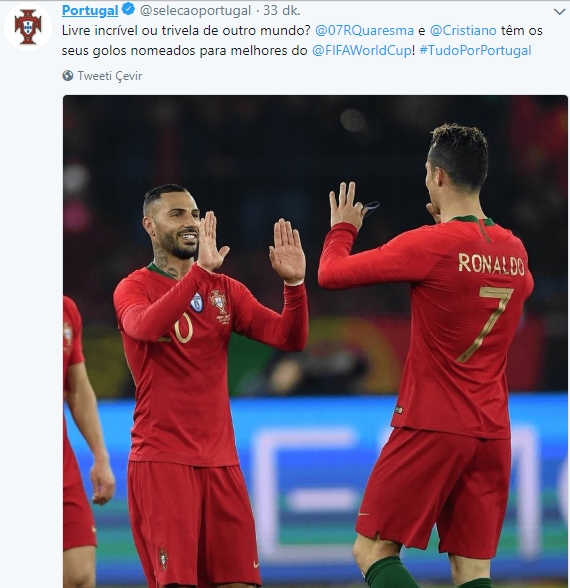Expand the tweet options chevron
Image resolution: width=570 pixels, height=588 pixels.
(x=560, y=12)
